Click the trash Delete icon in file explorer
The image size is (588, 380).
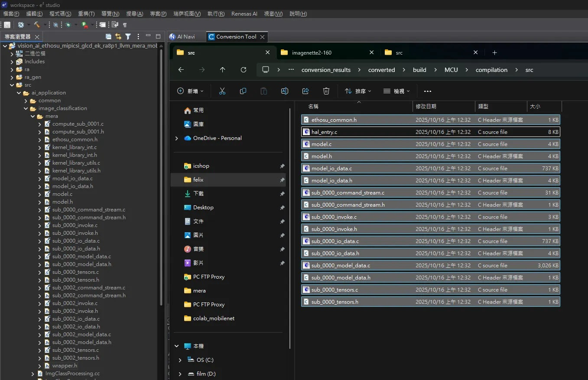coord(326,91)
